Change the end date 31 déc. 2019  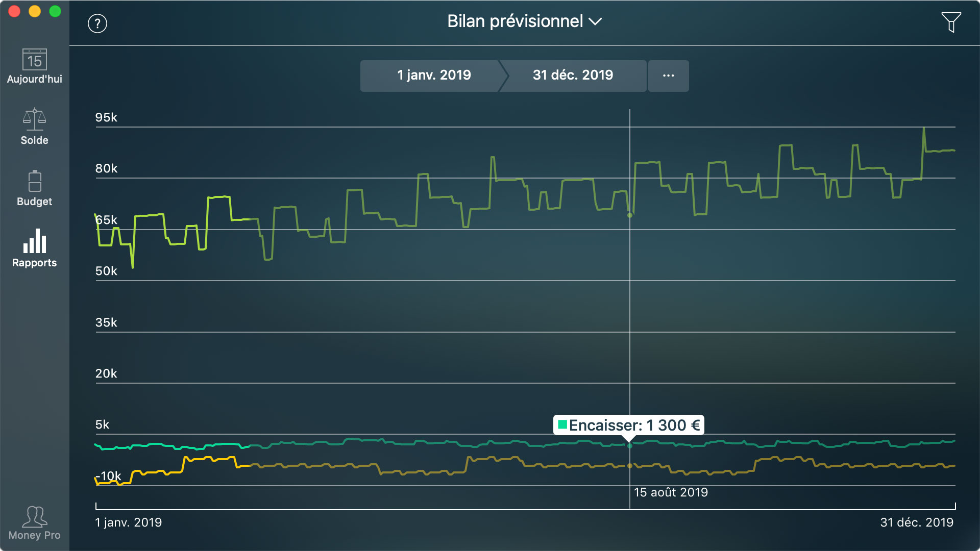pyautogui.click(x=573, y=76)
